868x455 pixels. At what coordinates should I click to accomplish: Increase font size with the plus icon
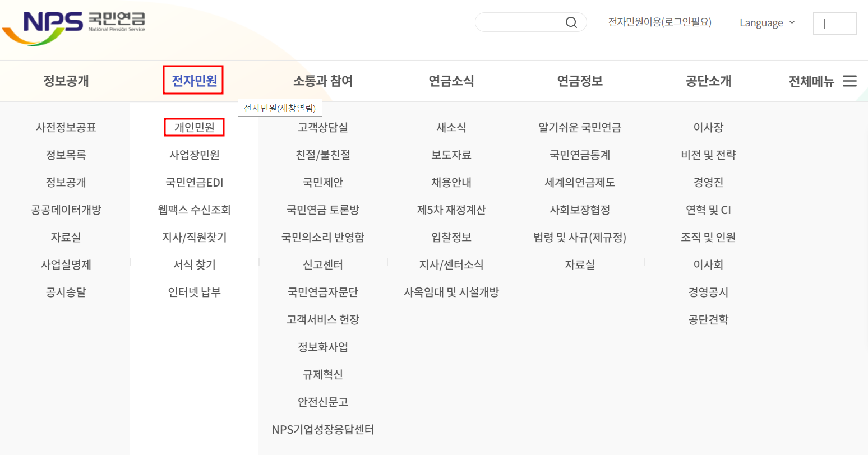tap(824, 24)
